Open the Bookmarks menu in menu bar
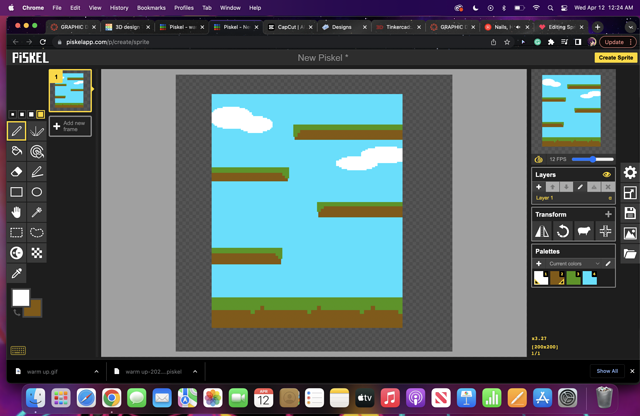 tap(151, 7)
